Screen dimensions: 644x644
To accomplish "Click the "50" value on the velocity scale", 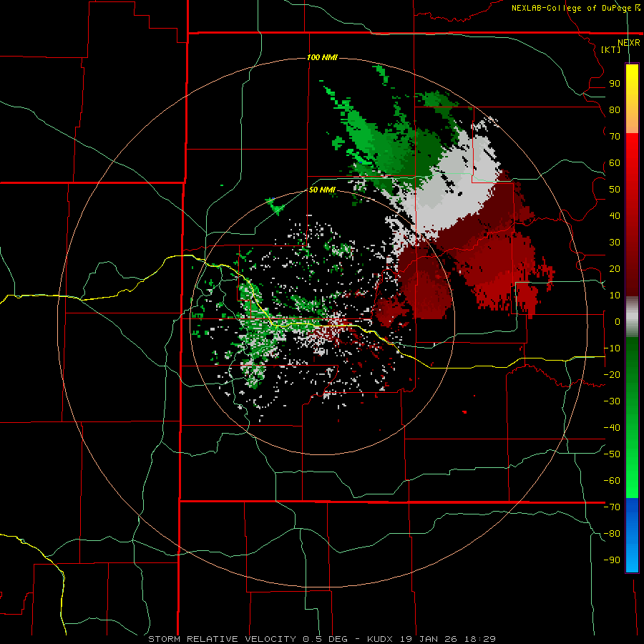I will (x=615, y=190).
